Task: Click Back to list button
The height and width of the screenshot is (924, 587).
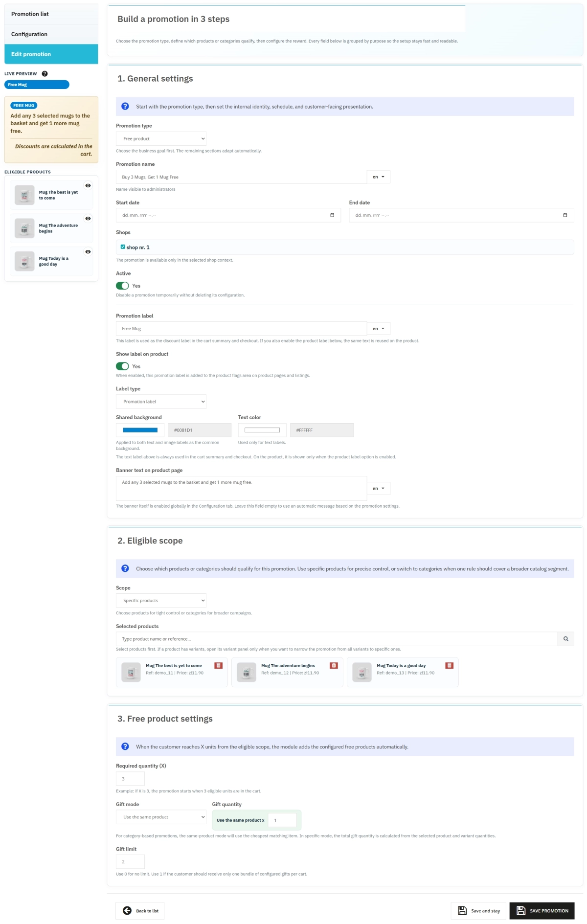Action: coord(140,911)
